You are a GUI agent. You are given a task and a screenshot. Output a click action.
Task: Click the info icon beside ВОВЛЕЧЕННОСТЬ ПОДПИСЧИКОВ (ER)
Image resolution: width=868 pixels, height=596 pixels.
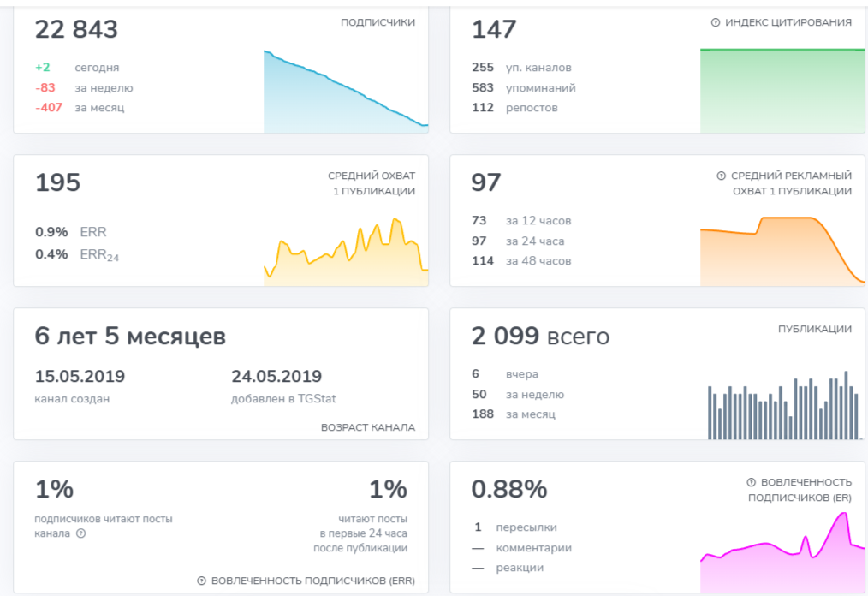coord(751,482)
